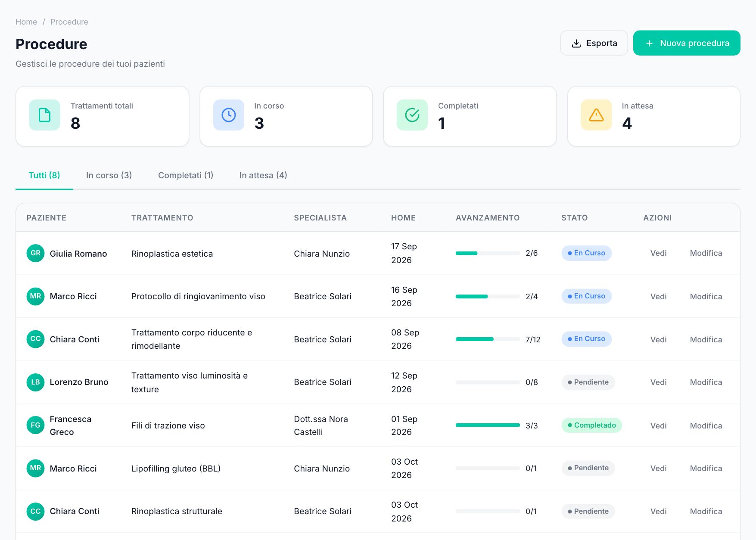Click the Dott.ssa Nora Castelli specialist cell
Viewport: 756px width, 540px height.
[321, 425]
